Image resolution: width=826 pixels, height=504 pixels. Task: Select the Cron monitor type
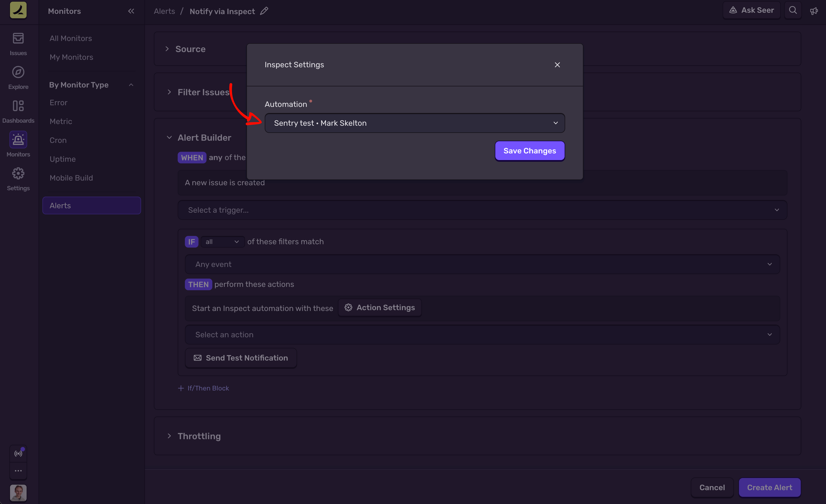(x=58, y=140)
